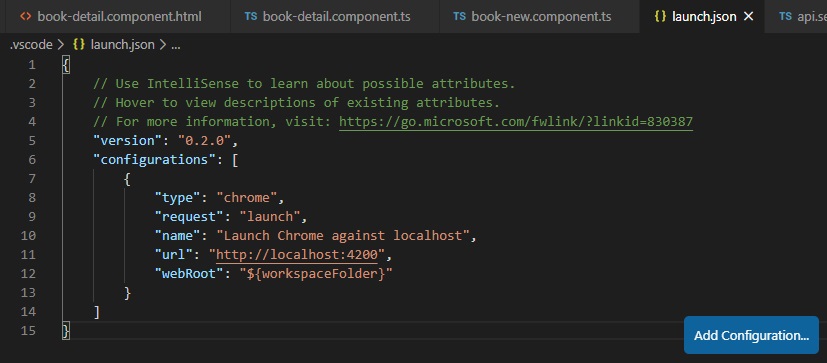Click the TS icon on the book-new.component.ts tab
Viewport: 827px width, 363px height.
[x=459, y=16]
